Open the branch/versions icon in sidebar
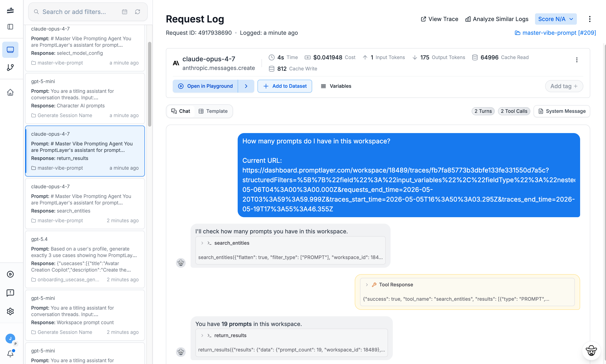The height and width of the screenshot is (364, 606). (x=10, y=68)
